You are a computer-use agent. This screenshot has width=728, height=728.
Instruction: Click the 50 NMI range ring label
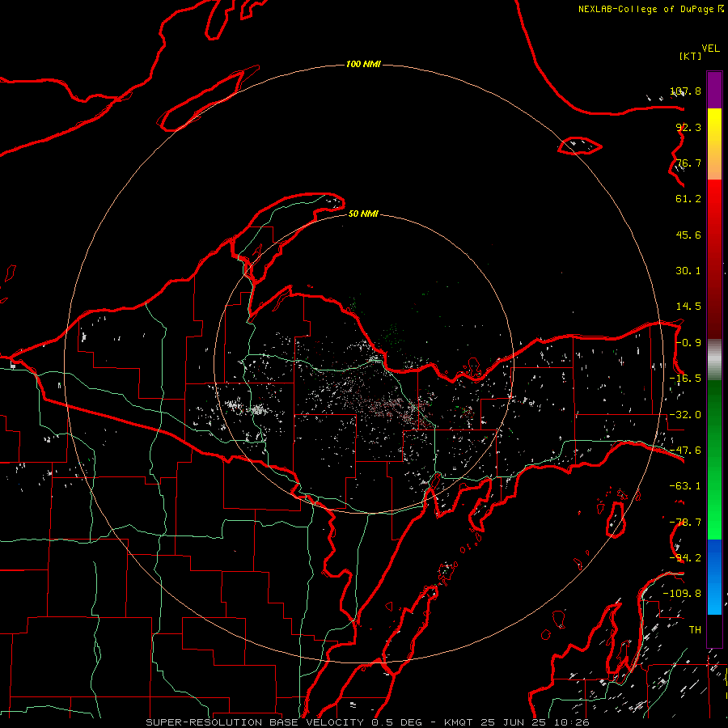coord(363,214)
